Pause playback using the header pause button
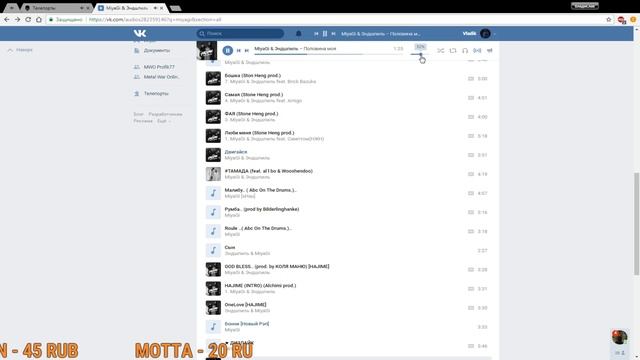 (325, 33)
